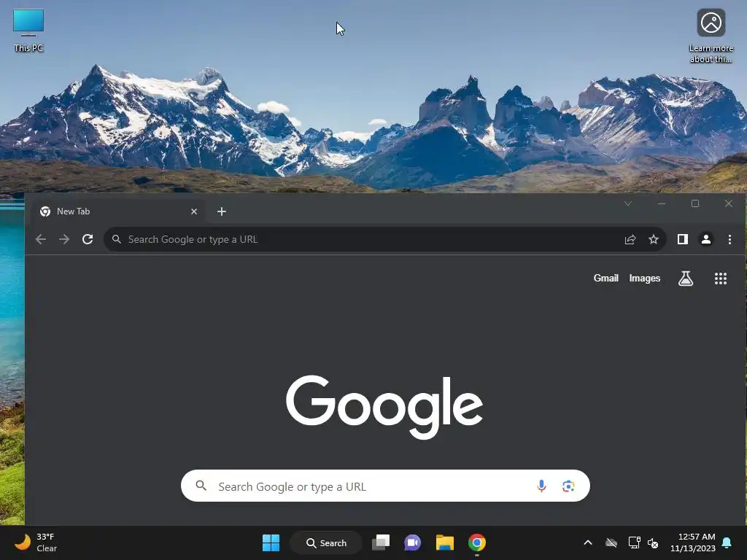This screenshot has height=560, width=747.
Task: Click Chrome icon in taskbar
Action: pos(477,542)
